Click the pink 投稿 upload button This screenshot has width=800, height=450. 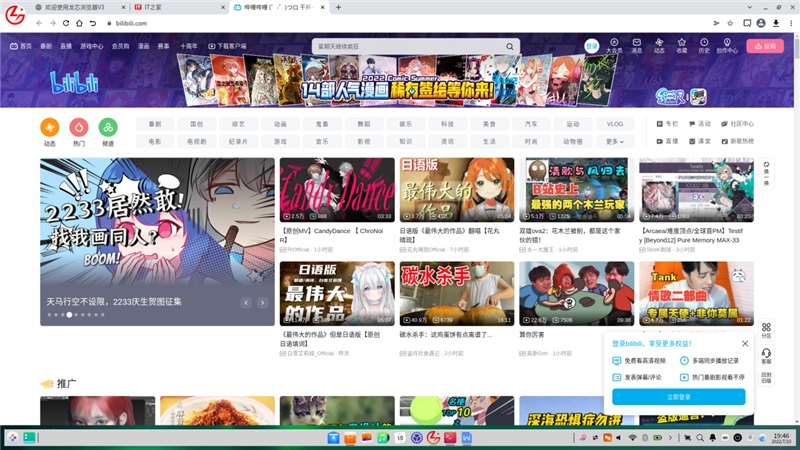765,46
